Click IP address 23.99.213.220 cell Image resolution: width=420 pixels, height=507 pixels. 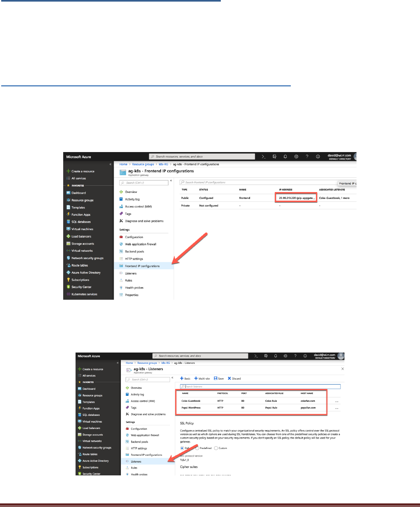point(296,198)
